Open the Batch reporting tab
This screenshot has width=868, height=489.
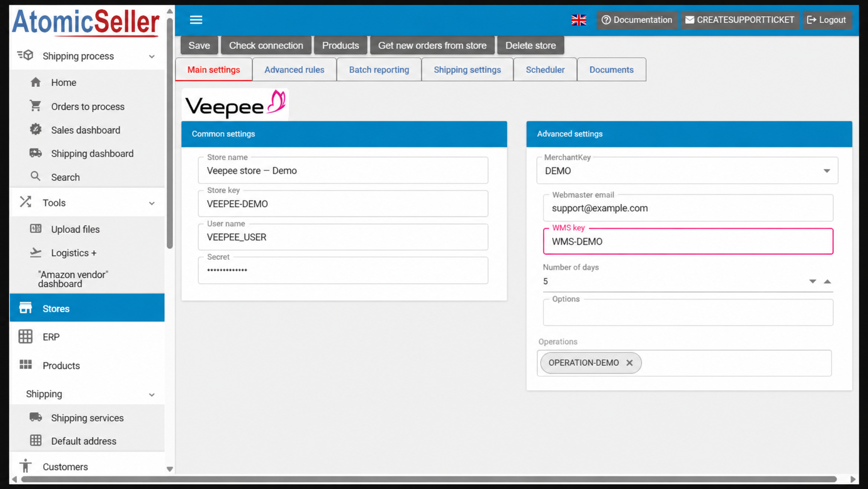coord(379,70)
